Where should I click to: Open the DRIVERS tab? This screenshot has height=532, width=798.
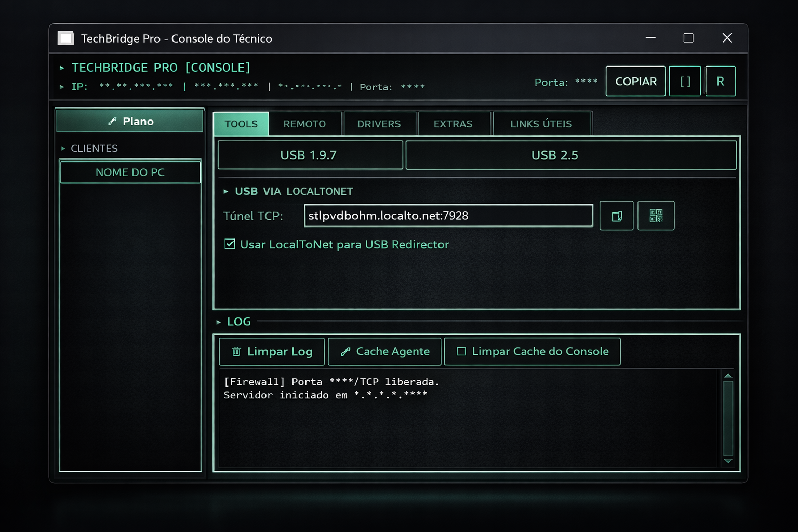point(379,124)
